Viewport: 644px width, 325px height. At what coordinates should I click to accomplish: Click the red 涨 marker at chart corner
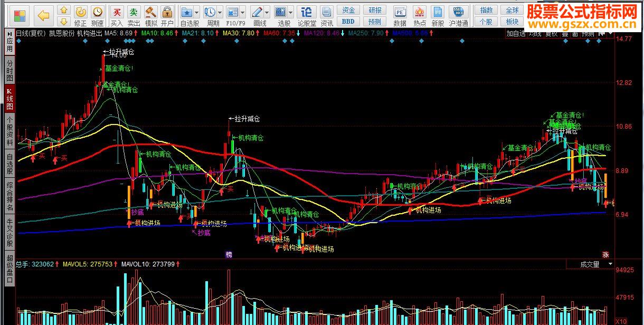pos(606,254)
